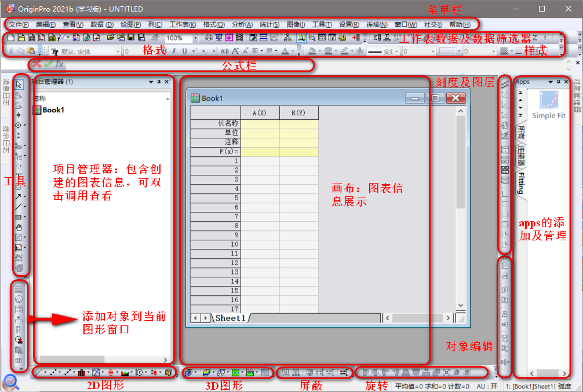The width and height of the screenshot is (583, 392).
Task: Plot a 2D scatter graph icon
Action: tap(53, 372)
